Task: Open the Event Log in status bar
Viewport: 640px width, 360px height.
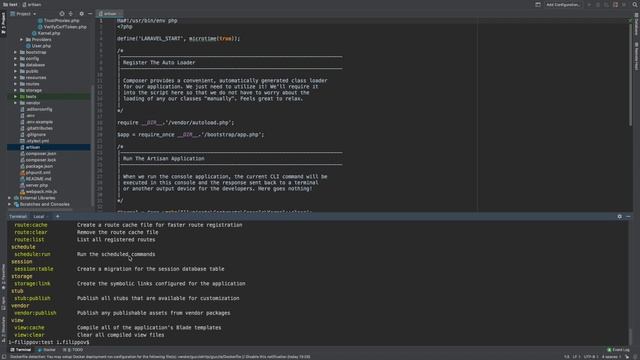Action: (618, 350)
